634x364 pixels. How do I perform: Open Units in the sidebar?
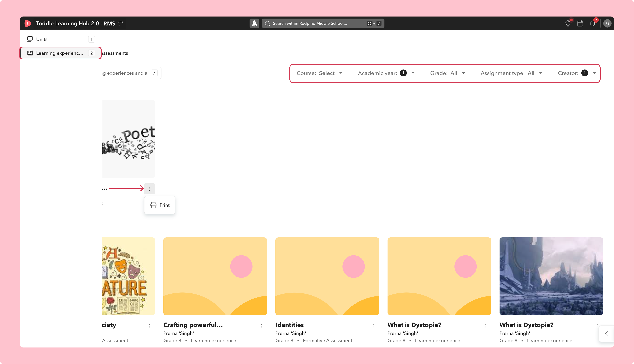click(61, 39)
